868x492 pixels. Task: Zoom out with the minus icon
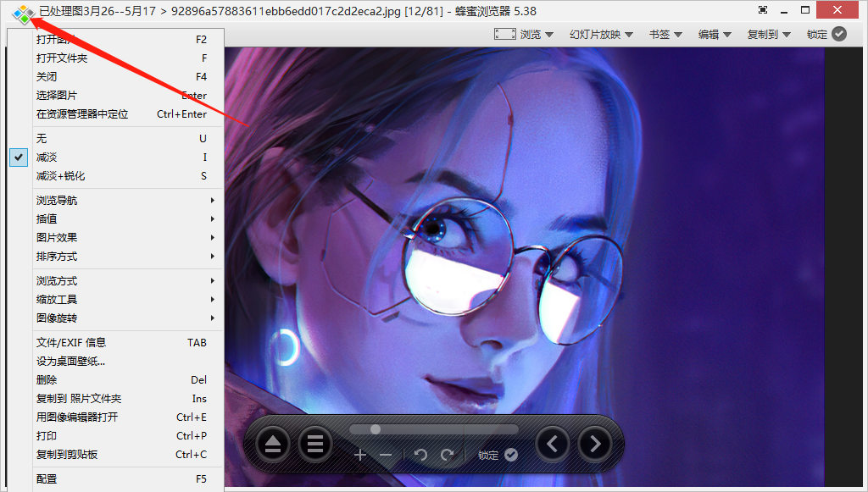(386, 456)
